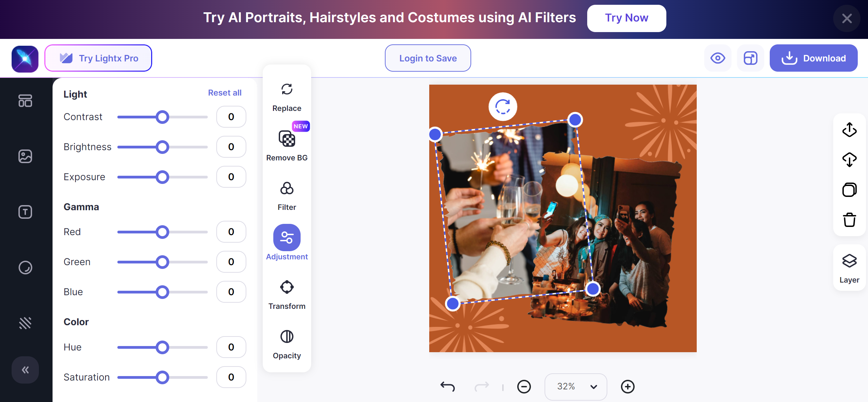
Task: Open the text tool in sidebar
Action: (x=25, y=212)
